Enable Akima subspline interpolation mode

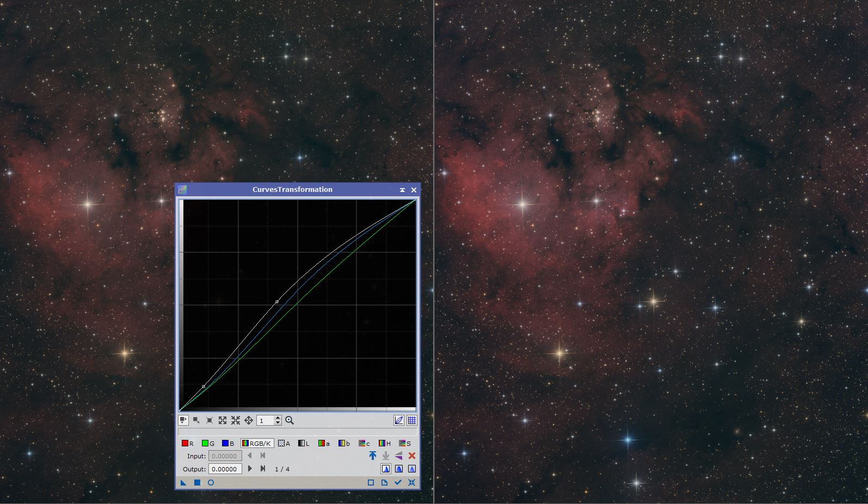(386, 469)
